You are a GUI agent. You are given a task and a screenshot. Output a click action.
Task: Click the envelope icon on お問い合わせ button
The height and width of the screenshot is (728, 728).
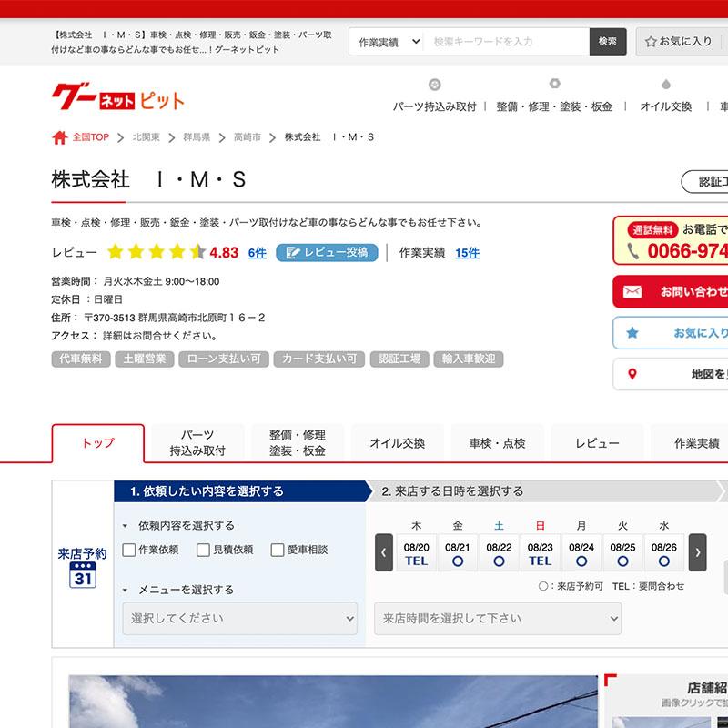click(x=632, y=291)
